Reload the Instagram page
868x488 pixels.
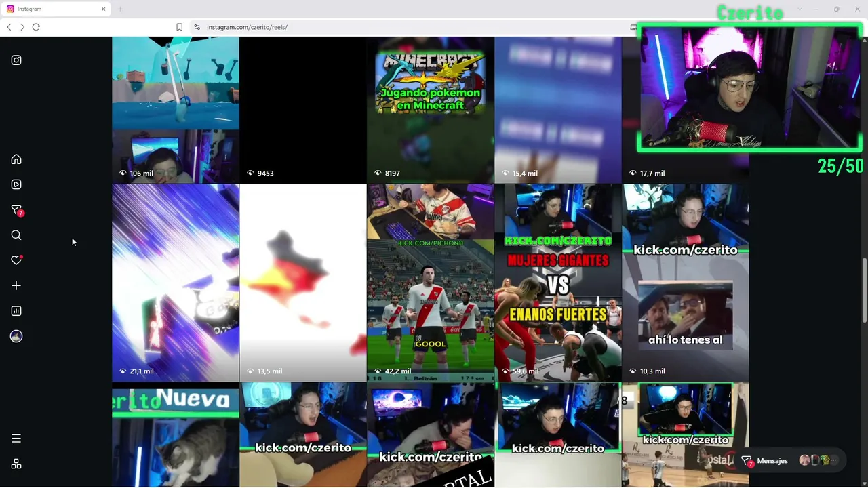click(36, 27)
